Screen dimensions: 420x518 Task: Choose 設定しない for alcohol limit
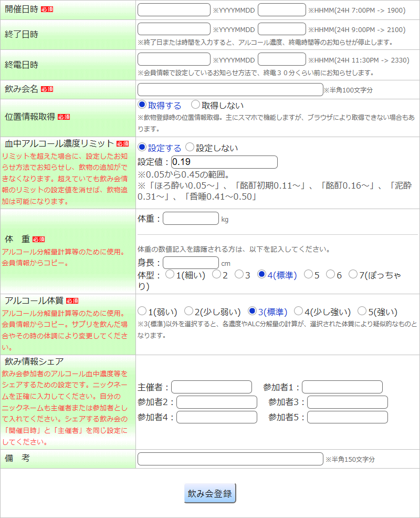[x=190, y=148]
